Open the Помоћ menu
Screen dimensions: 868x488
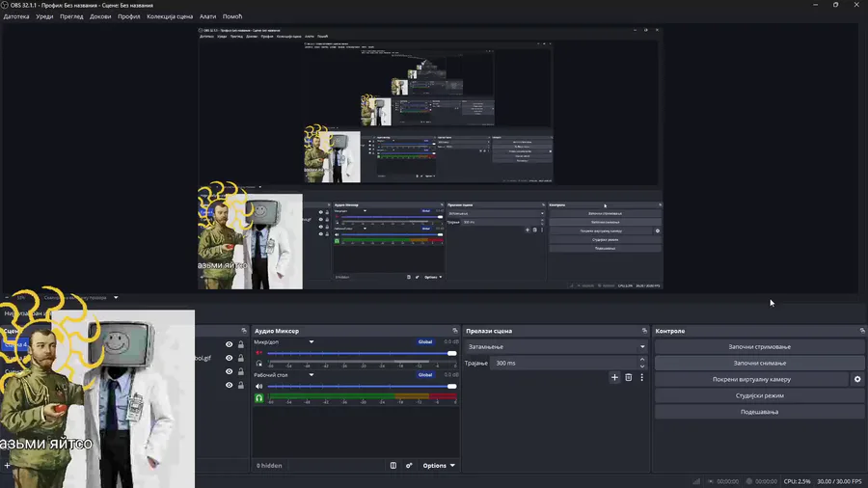click(231, 16)
